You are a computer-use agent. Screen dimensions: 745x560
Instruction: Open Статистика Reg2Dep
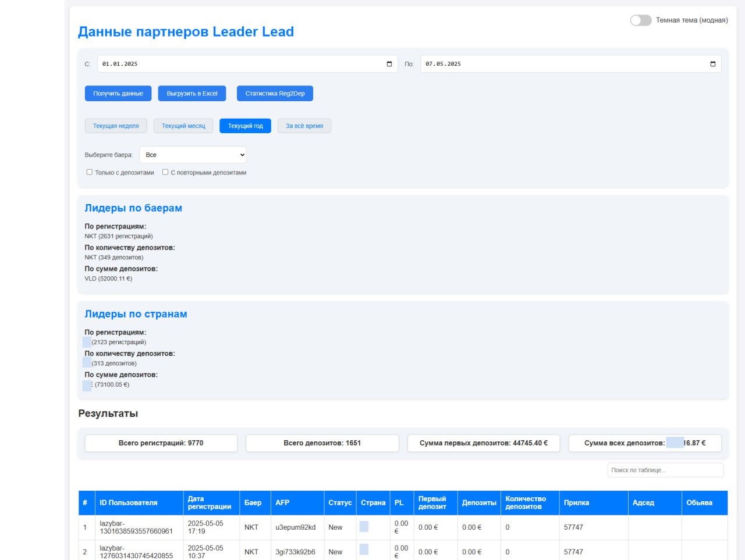pyautogui.click(x=275, y=94)
